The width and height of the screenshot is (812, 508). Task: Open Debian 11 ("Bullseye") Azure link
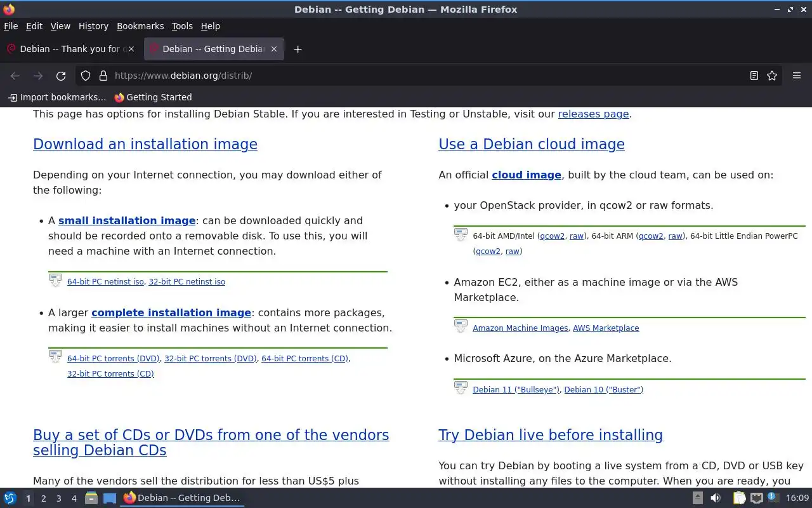516,389
